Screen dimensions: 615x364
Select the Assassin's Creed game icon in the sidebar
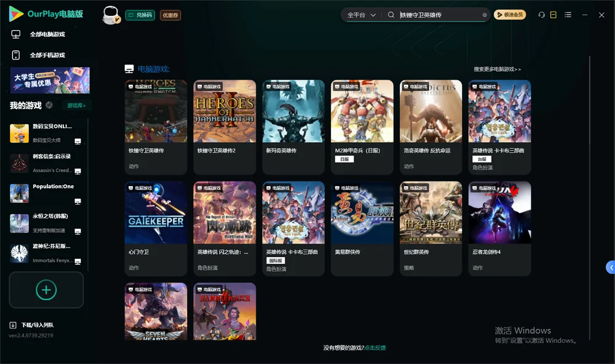[x=19, y=163]
